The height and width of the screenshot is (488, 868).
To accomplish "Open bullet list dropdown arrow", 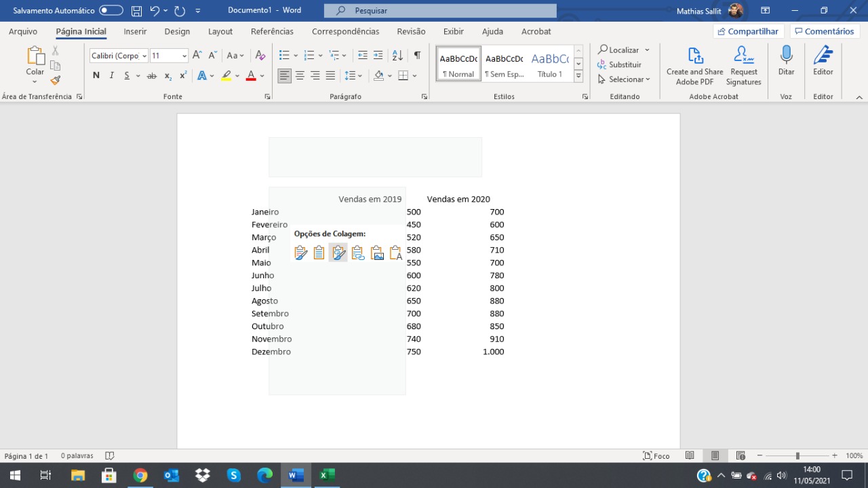I will click(296, 56).
